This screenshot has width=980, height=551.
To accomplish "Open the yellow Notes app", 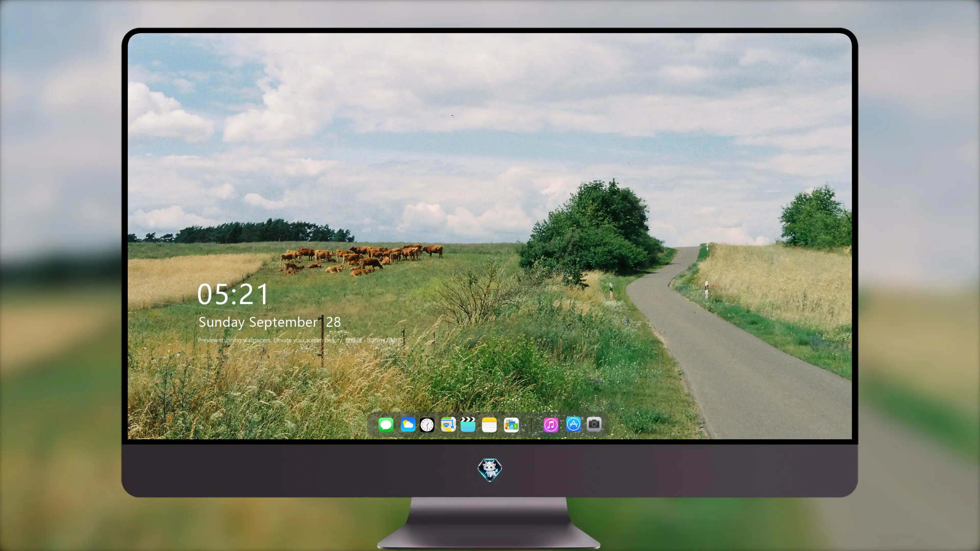I will click(x=489, y=424).
